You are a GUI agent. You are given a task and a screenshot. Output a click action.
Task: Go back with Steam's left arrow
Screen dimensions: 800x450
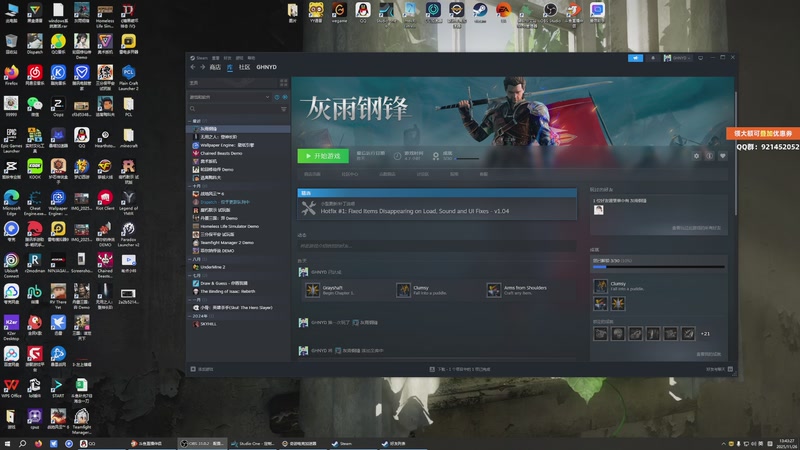pyautogui.click(x=193, y=67)
